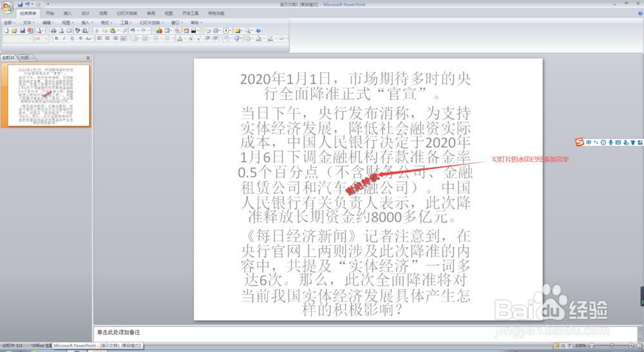Cut the selection with scissors icon

[97, 30]
